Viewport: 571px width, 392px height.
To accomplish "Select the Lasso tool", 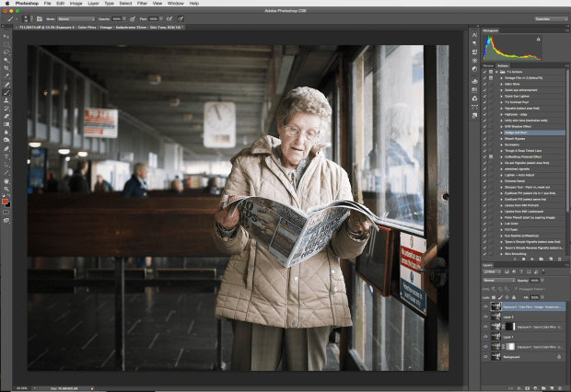I will [6, 52].
